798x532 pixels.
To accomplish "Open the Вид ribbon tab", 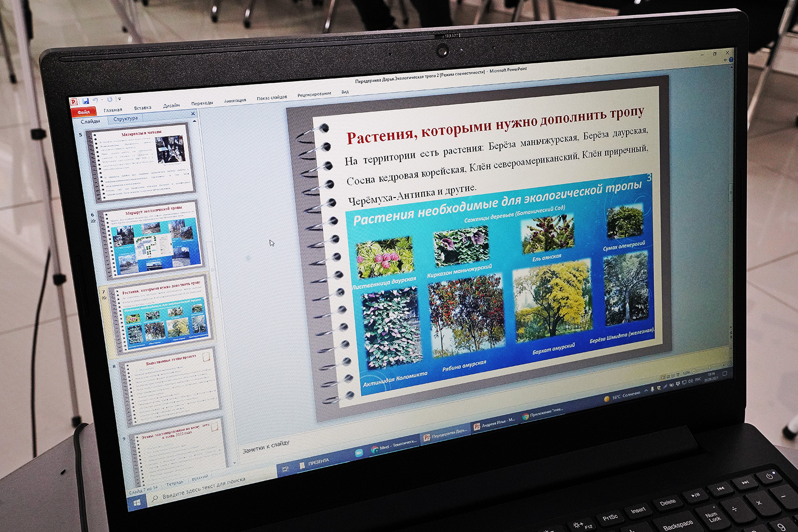I will [345, 92].
